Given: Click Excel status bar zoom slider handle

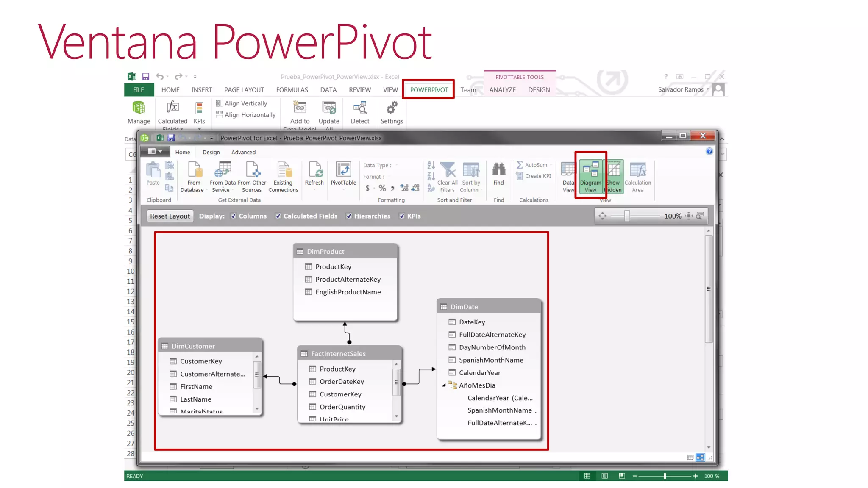Looking at the screenshot, I should 665,476.
